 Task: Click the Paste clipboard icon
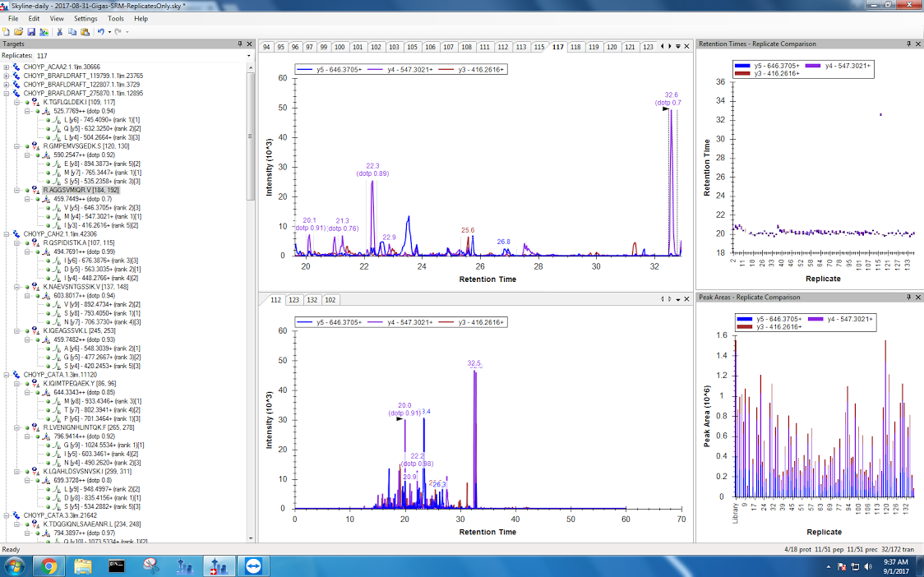(85, 31)
